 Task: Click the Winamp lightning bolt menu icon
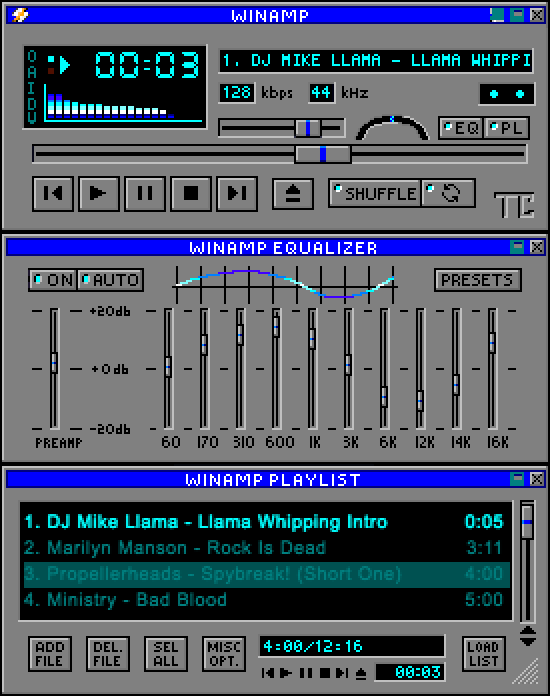pyautogui.click(x=20, y=15)
